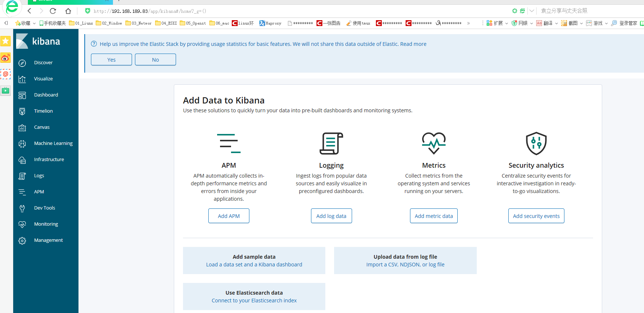Screen dimensions: 644x313
Task: Open Dev Tools wrench icon
Action: click(x=22, y=208)
